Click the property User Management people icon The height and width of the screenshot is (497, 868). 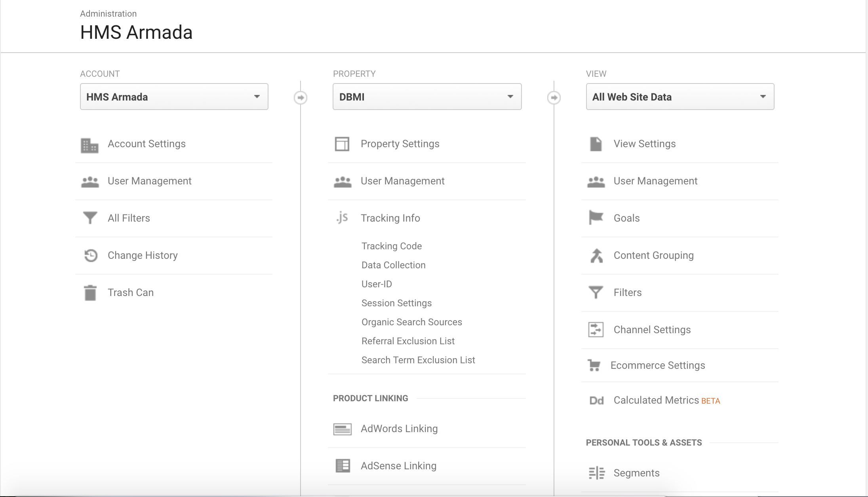(x=343, y=182)
